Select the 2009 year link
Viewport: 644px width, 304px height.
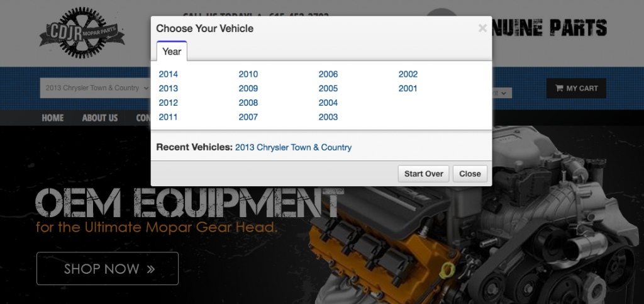click(x=248, y=88)
